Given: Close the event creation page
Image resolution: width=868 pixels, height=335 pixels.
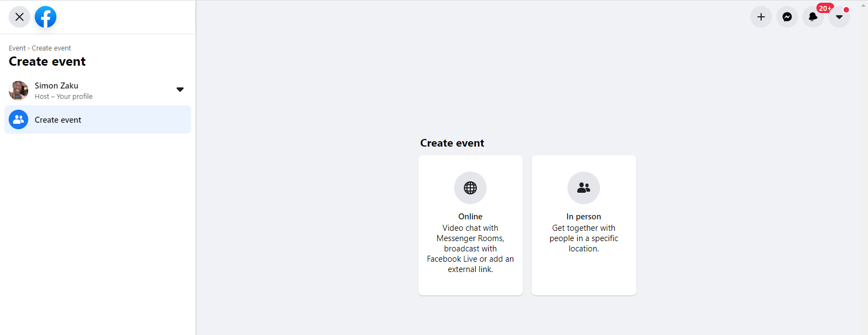Looking at the screenshot, I should click(x=20, y=17).
